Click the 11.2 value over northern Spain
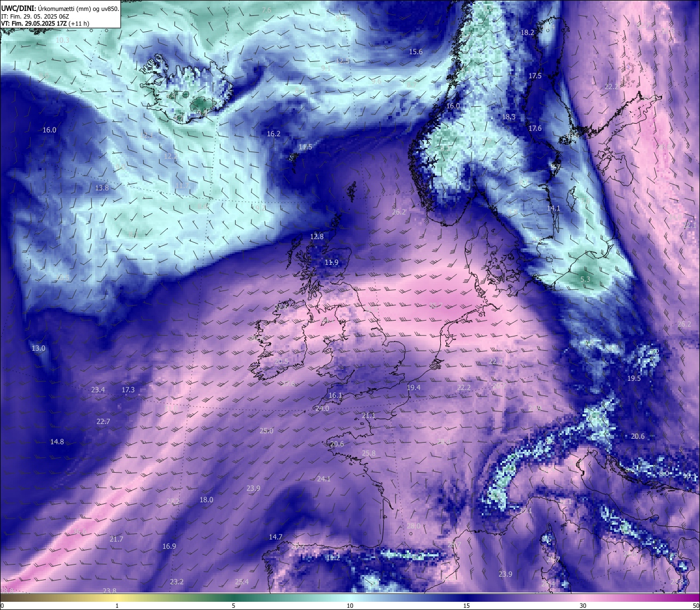The width and height of the screenshot is (700, 610). [x=333, y=557]
